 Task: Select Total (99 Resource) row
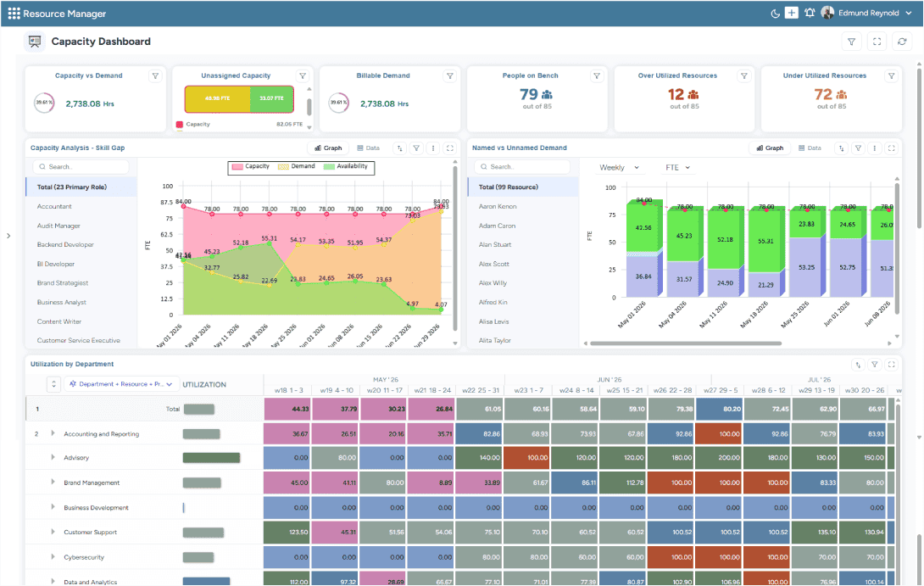tap(523, 187)
